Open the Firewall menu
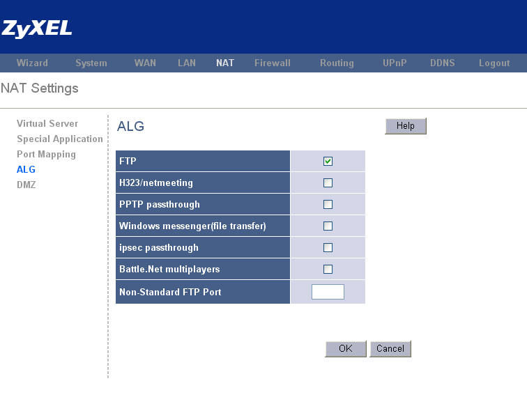The width and height of the screenshot is (527, 420). [272, 63]
